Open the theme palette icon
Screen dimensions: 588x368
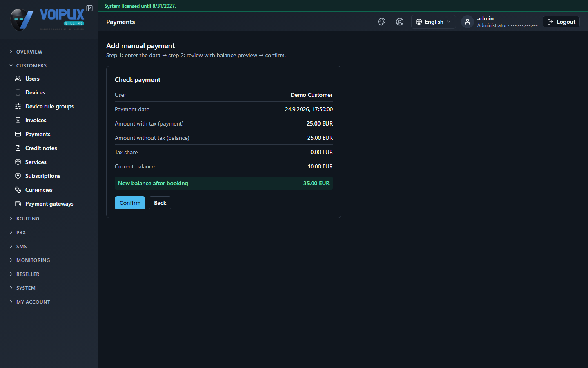(x=382, y=22)
